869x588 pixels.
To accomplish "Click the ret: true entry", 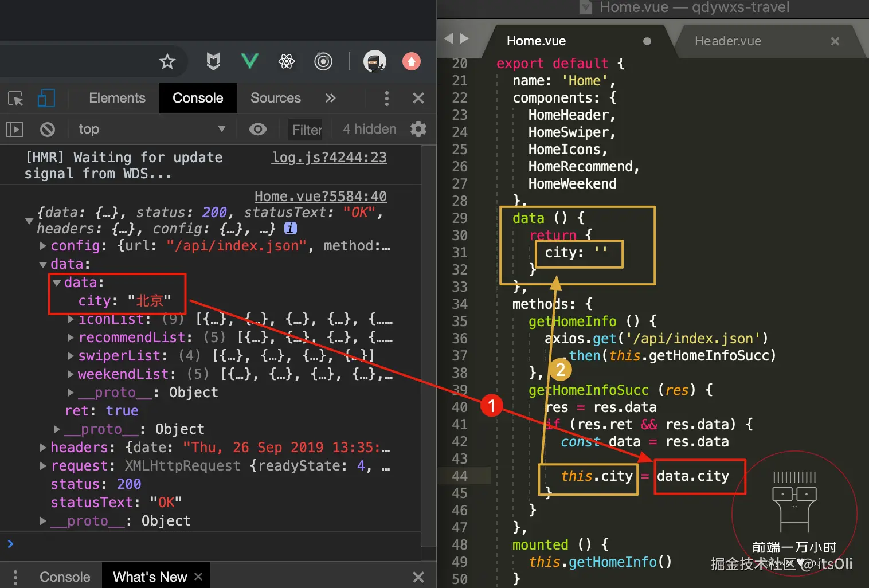I will (x=102, y=411).
